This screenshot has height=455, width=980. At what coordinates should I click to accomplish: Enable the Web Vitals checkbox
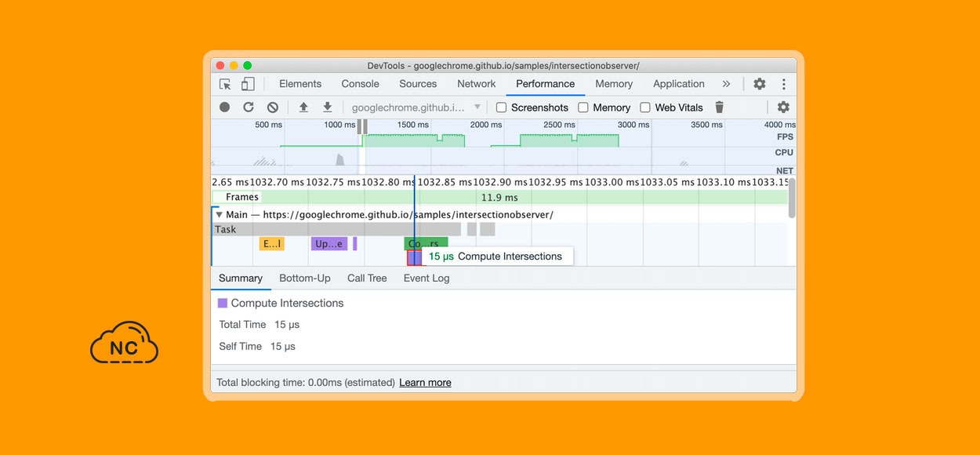pyautogui.click(x=645, y=107)
